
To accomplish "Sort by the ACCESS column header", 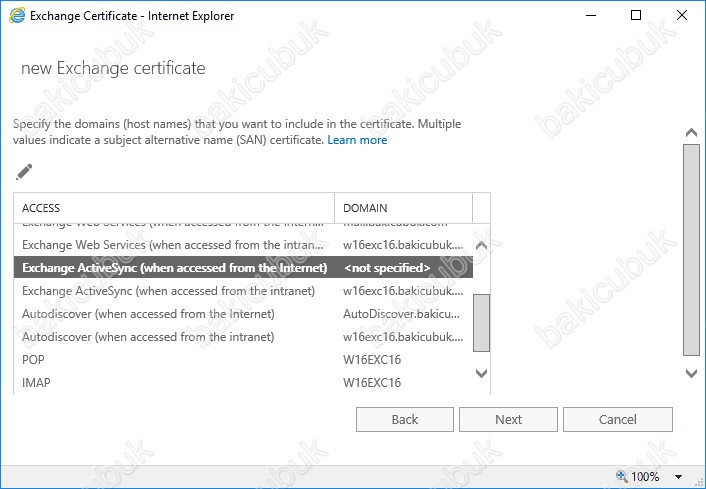I will [174, 208].
